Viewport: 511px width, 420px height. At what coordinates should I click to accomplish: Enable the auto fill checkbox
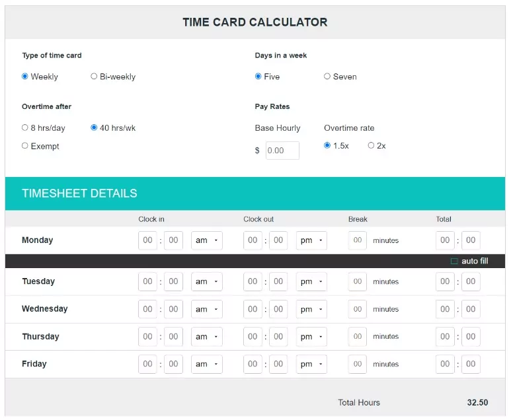(x=454, y=261)
